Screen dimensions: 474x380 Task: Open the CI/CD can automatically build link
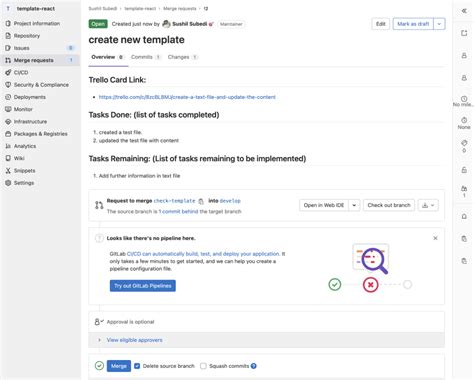pos(203,254)
